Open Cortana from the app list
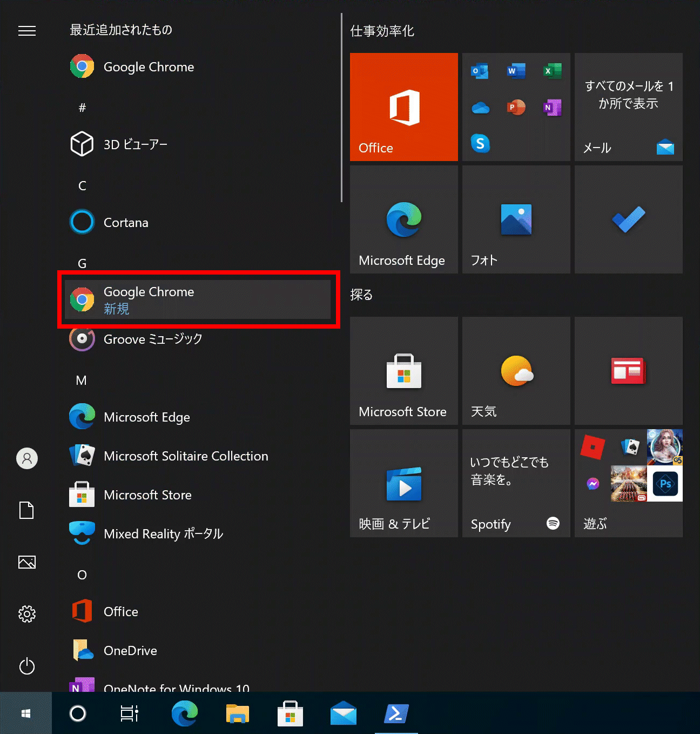The width and height of the screenshot is (700, 734). (197, 222)
